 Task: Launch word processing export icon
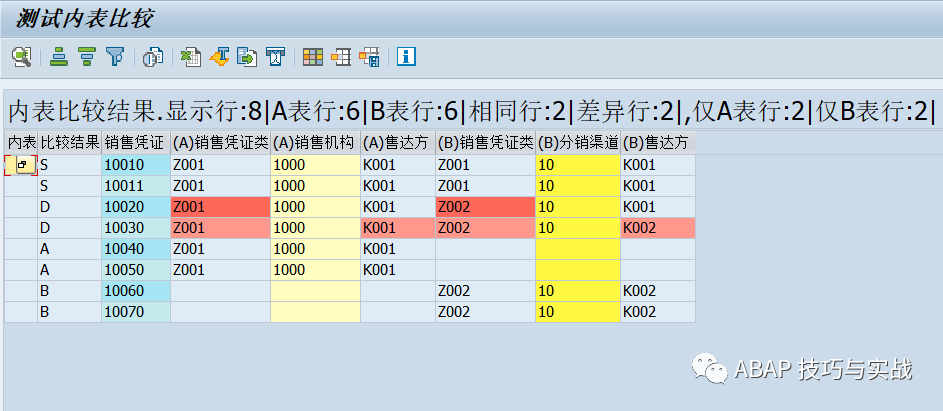(220, 57)
